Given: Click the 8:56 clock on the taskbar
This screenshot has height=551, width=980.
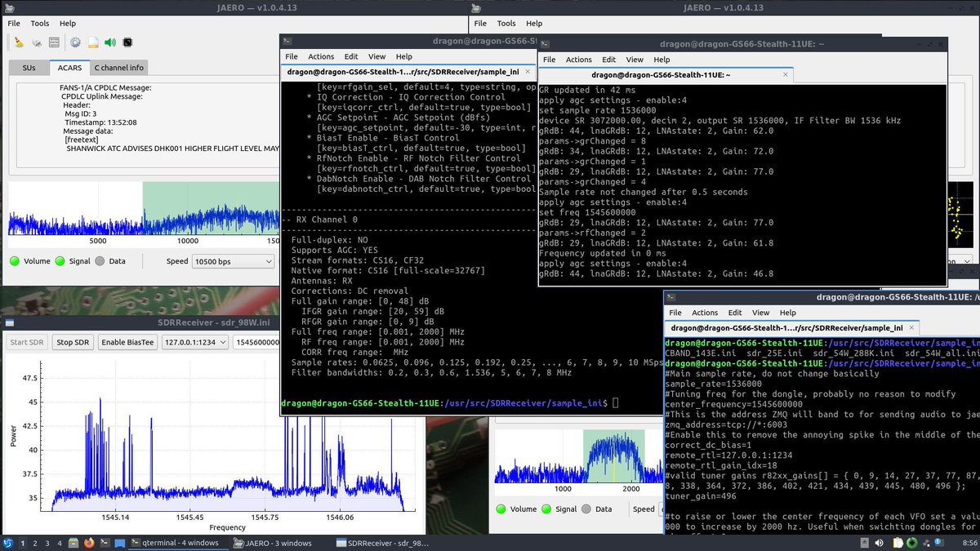Looking at the screenshot, I should tap(970, 543).
